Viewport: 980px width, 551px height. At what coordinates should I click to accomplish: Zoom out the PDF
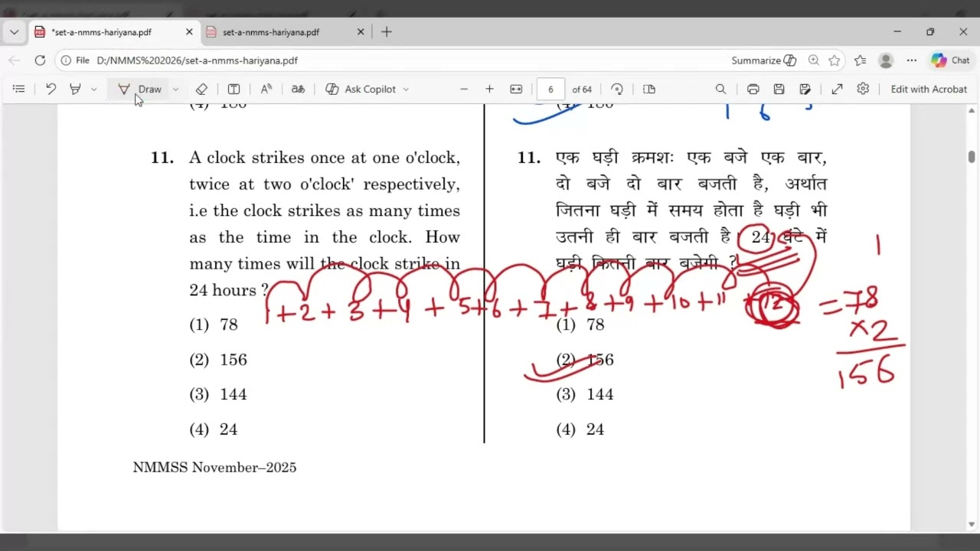464,90
